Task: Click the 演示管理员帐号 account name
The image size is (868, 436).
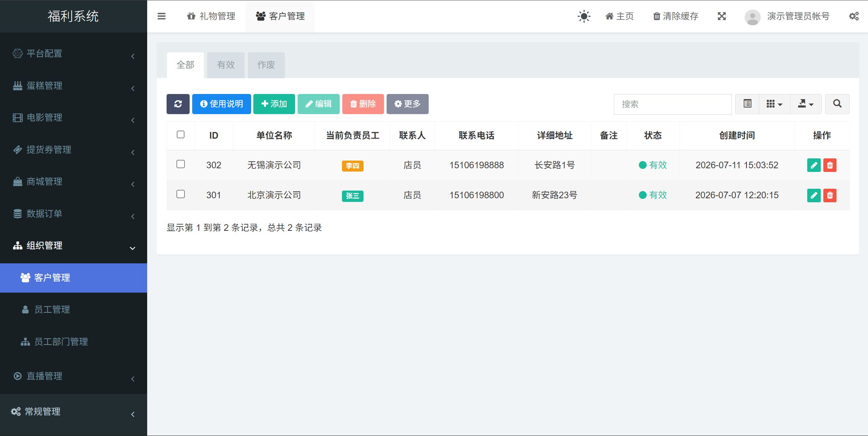Action: (798, 16)
